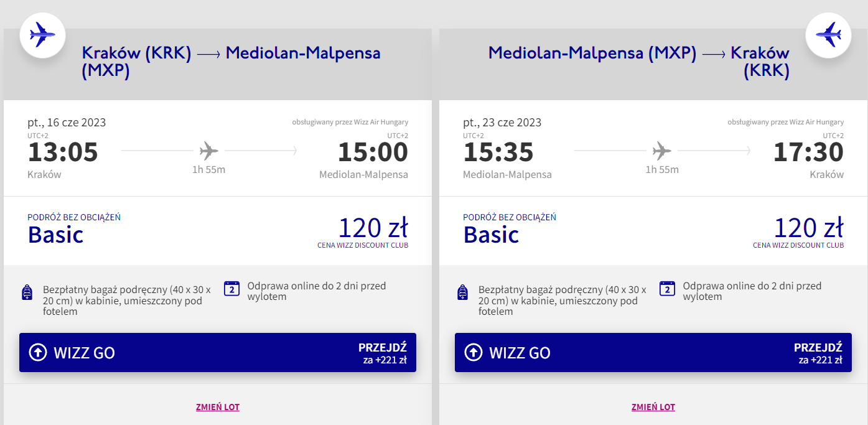868x425 pixels.
Task: Click the backpack baggage icon on the return card
Action: (463, 292)
